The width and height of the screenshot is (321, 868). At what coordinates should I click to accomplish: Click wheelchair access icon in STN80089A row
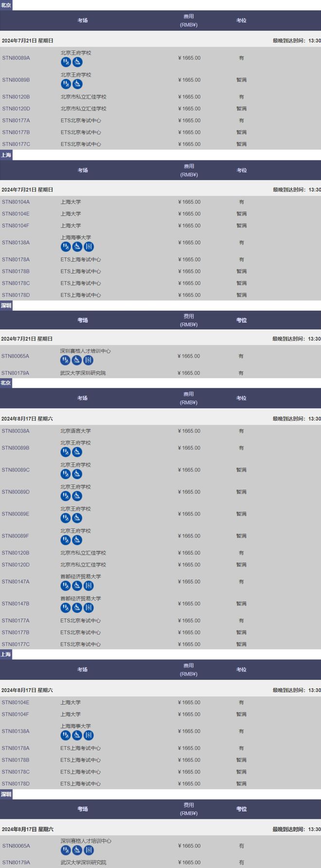pos(77,62)
